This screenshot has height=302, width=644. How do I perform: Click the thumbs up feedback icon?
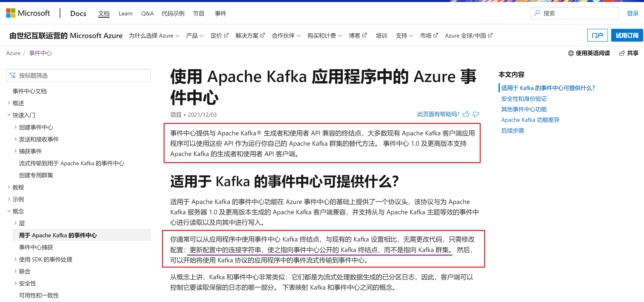466,114
